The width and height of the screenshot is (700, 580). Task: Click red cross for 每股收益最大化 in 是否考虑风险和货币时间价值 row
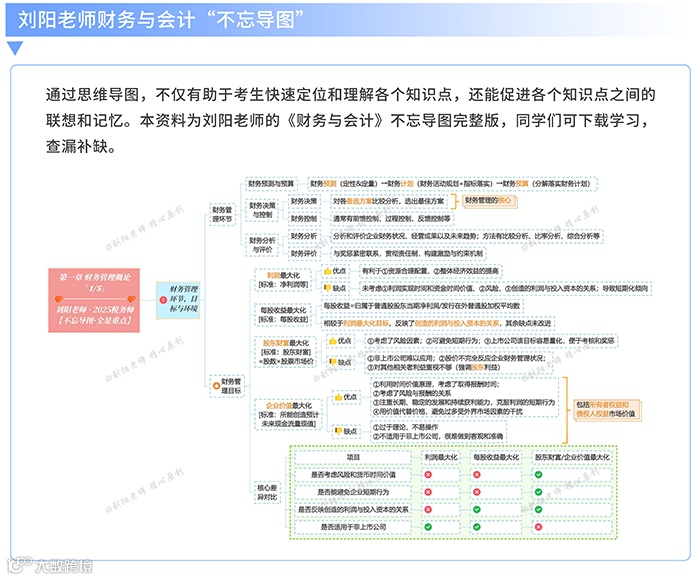(x=477, y=474)
